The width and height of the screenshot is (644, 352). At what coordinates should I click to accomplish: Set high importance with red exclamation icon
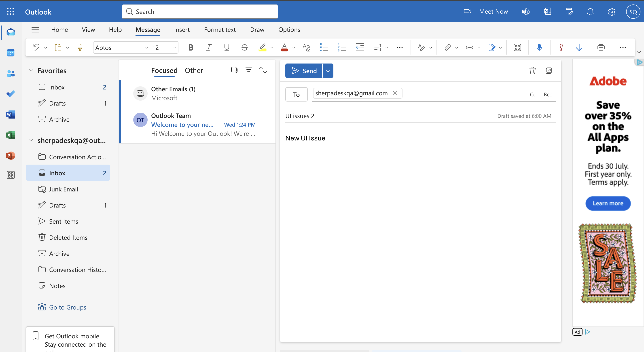click(561, 47)
